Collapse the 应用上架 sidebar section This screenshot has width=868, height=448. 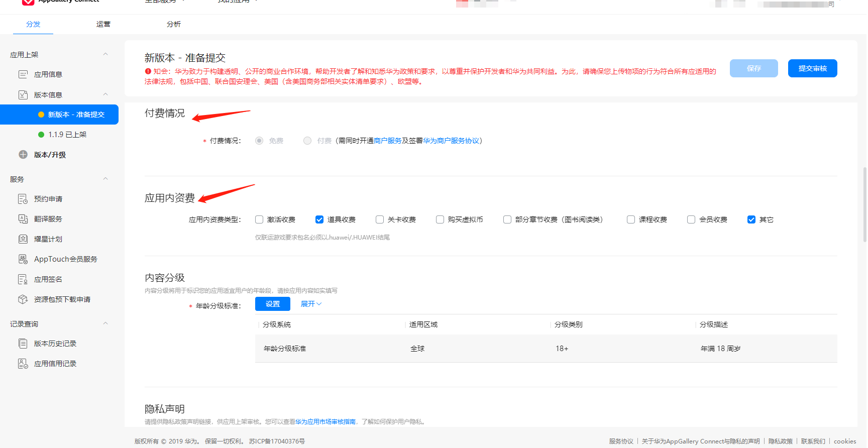tap(105, 54)
